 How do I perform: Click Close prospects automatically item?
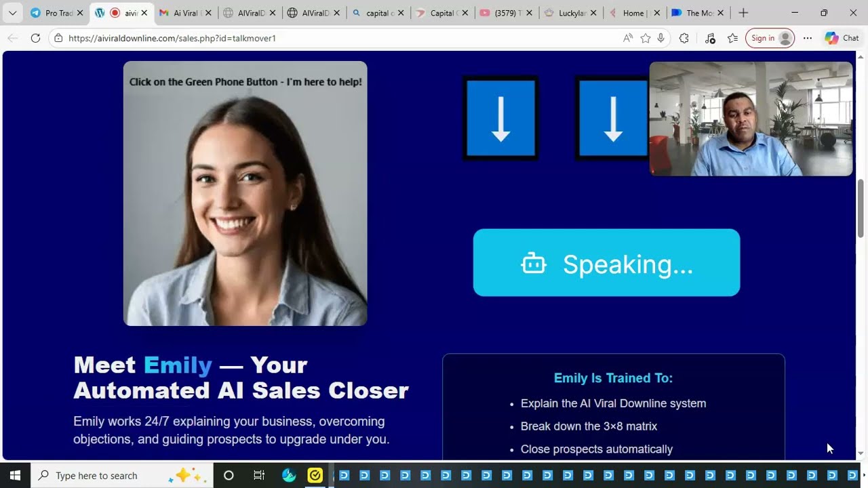click(x=597, y=449)
